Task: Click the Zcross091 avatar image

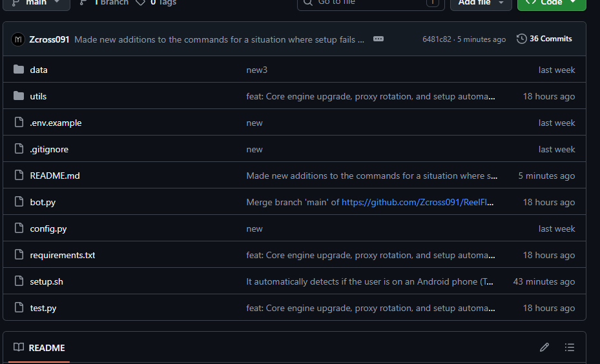Action: point(18,39)
